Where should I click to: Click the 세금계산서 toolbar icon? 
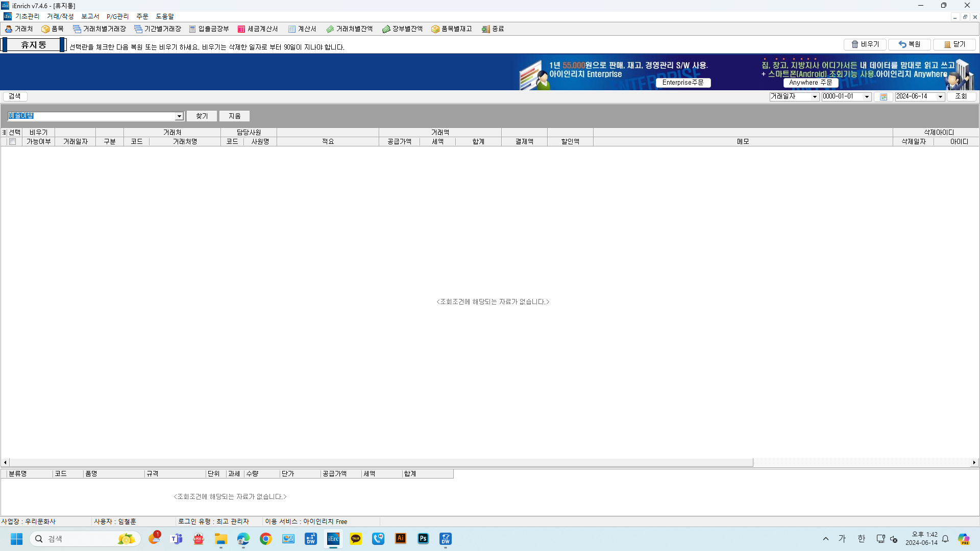tap(258, 29)
